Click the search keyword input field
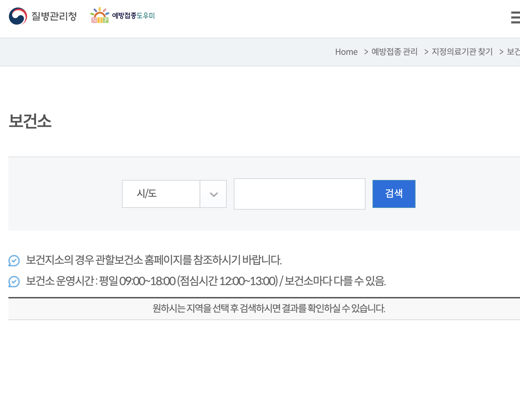520x420 pixels. [299, 194]
